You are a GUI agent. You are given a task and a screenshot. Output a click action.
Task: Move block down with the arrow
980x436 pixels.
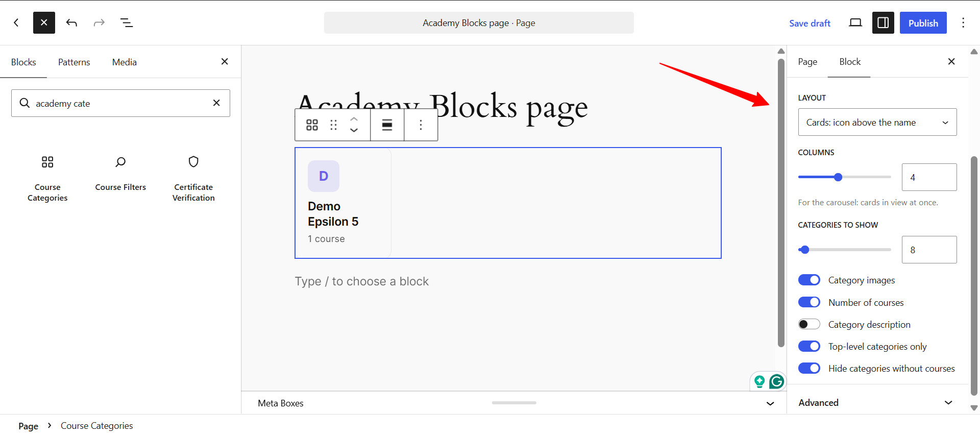[x=354, y=131]
